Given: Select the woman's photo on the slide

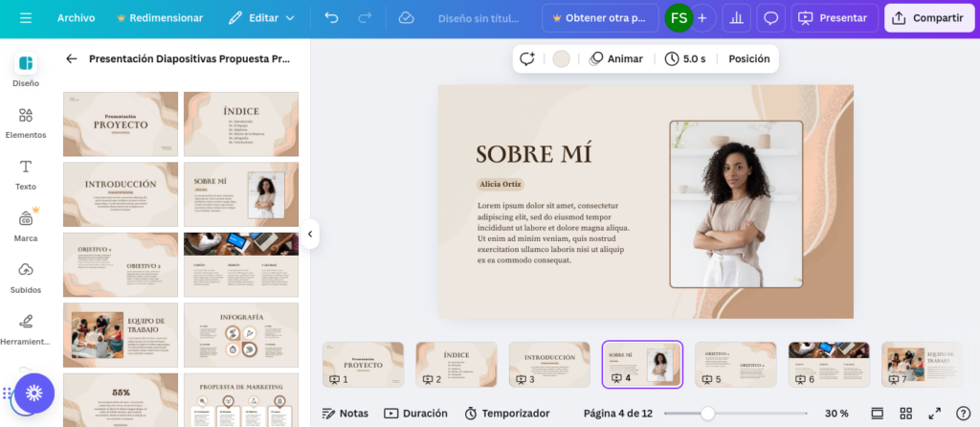Looking at the screenshot, I should tap(736, 205).
